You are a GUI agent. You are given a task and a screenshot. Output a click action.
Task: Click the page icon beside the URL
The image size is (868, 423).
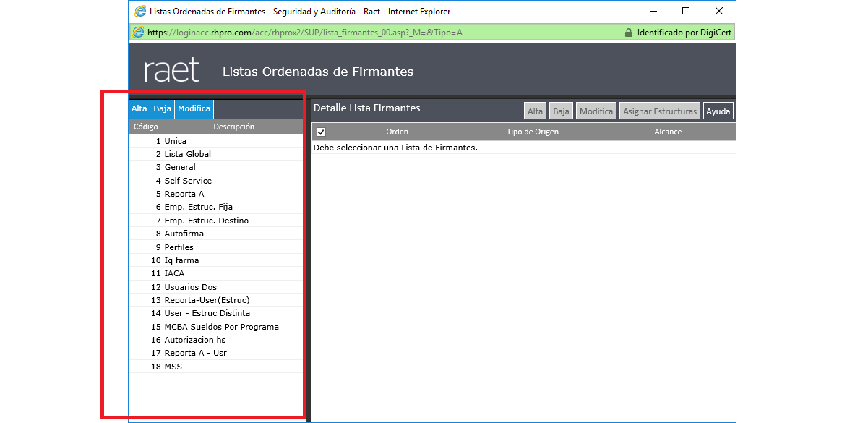[138, 33]
